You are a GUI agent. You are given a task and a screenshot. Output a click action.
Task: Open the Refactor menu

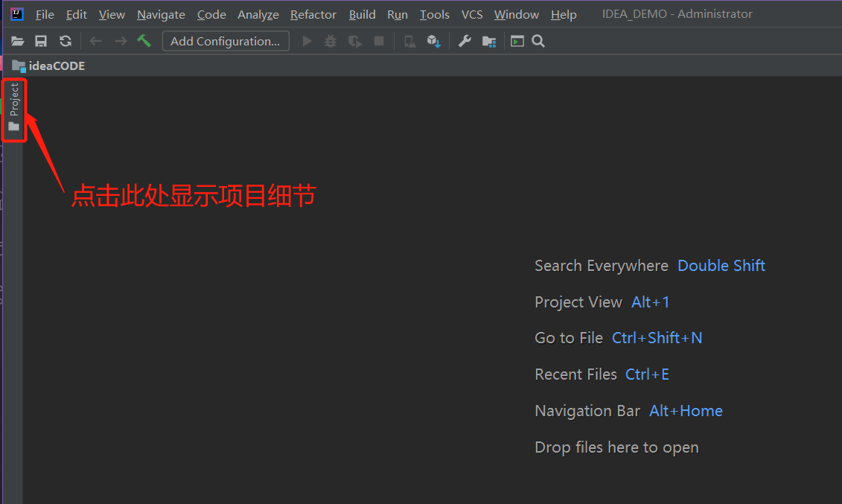coord(313,14)
